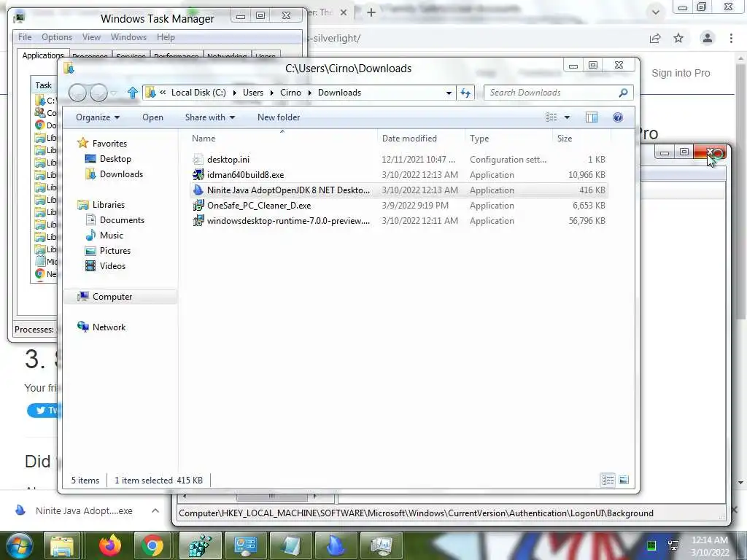Click the network tray icon
The image size is (747, 560).
pos(673,545)
